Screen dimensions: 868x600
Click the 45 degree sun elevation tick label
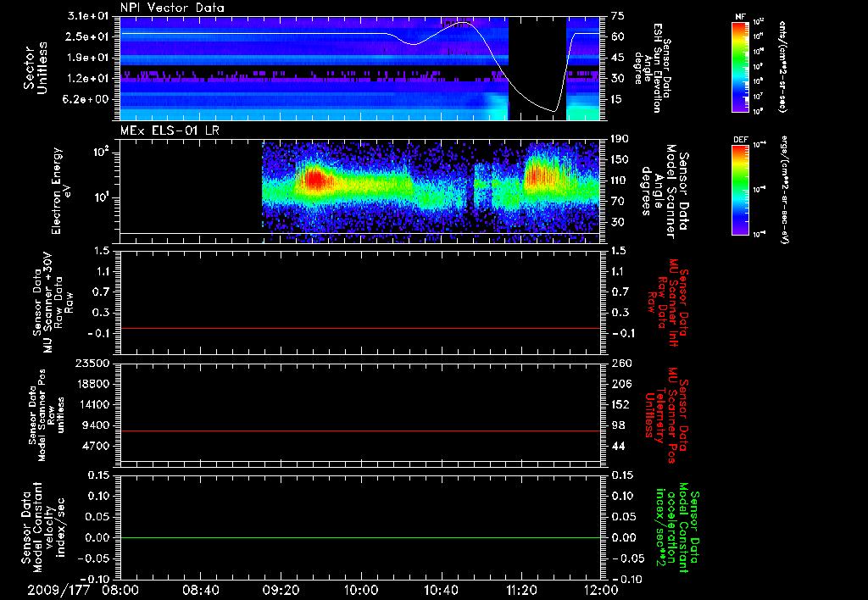coord(618,58)
